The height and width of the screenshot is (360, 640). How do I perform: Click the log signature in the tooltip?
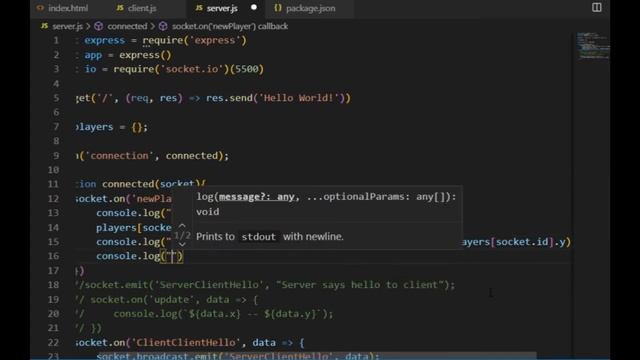coord(326,204)
